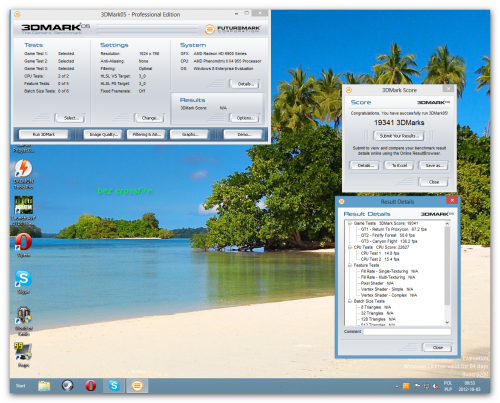Select GT1 - Return To Proxycon result
The width and height of the screenshot is (500, 403).
393,229
